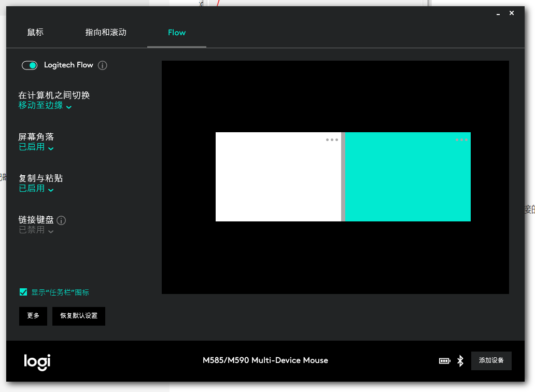Uncheck 显示"任务栏"图标 option
Image resolution: width=535 pixels, height=392 pixels.
(23, 292)
